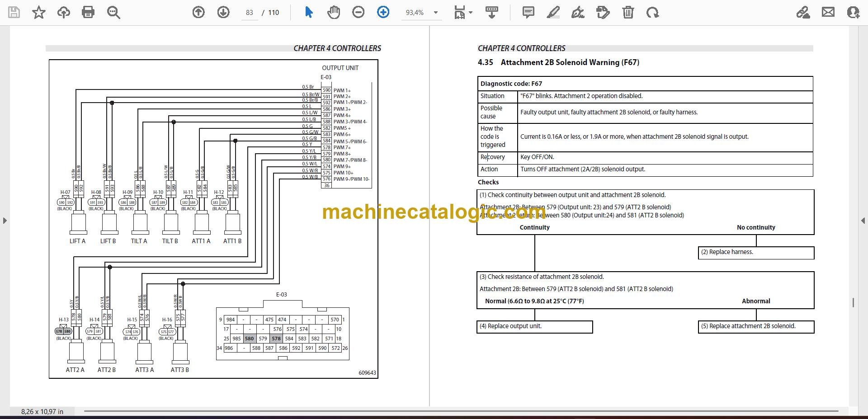Click the horizontal scrollbar at the bottom

(461, 411)
